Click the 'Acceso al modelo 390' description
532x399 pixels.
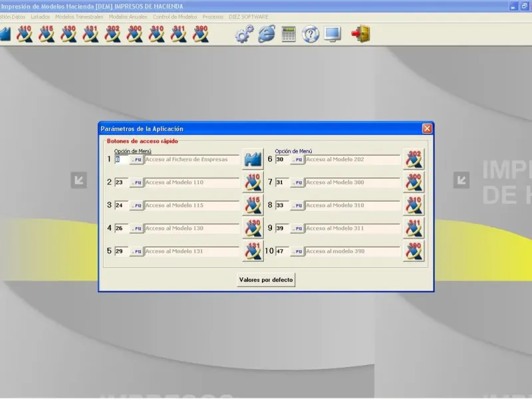click(x=353, y=251)
